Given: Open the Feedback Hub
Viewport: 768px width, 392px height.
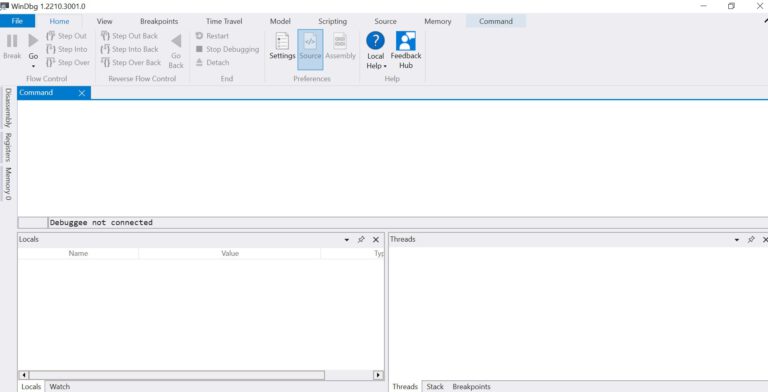Looking at the screenshot, I should (406, 50).
